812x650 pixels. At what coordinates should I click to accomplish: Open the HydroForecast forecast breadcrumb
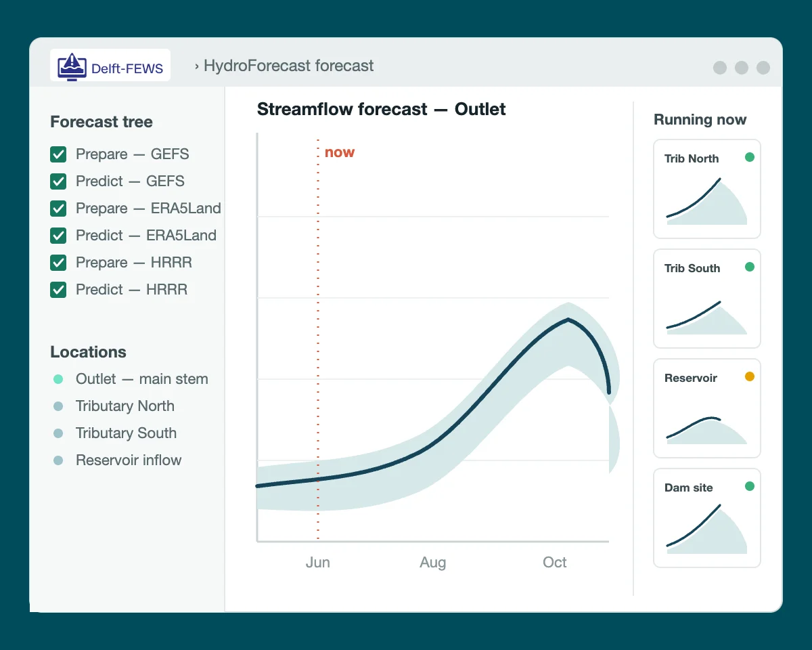(x=289, y=66)
